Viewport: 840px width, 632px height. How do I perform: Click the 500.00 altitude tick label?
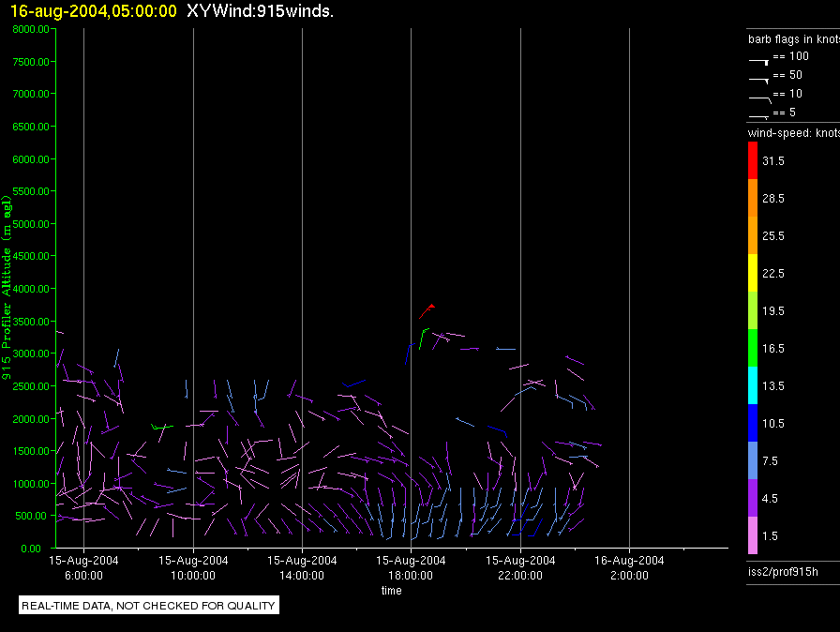31,516
